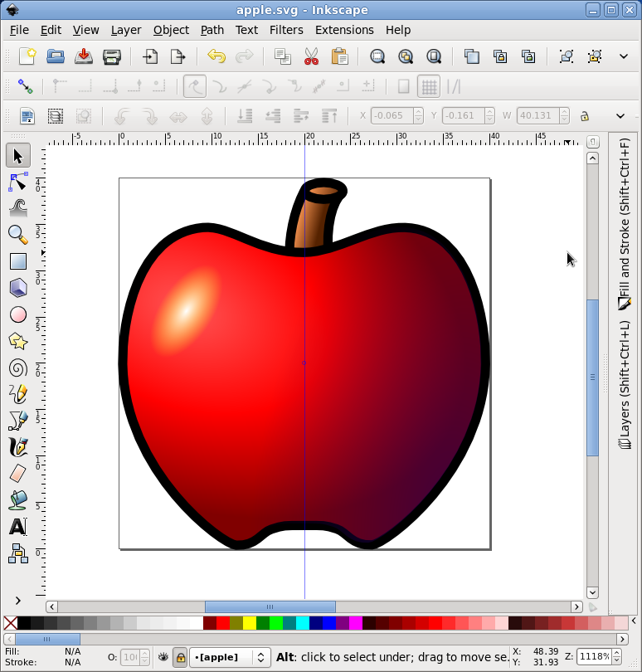Select the Eraser tool
642x672 pixels.
(x=17, y=474)
